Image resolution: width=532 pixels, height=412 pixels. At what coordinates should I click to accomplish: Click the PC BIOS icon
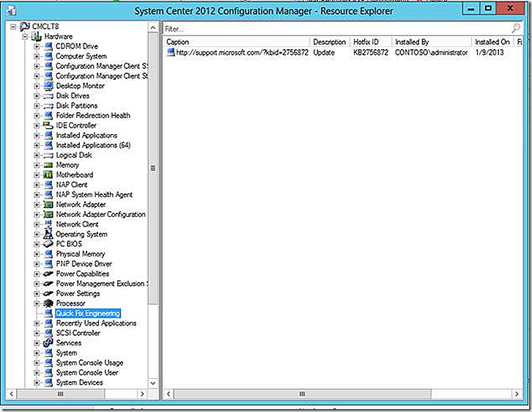(x=48, y=244)
